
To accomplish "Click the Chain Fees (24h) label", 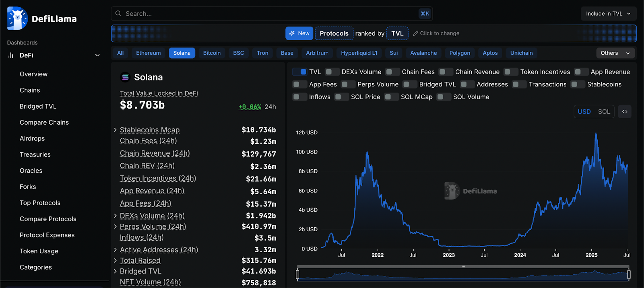I will click(x=149, y=141).
